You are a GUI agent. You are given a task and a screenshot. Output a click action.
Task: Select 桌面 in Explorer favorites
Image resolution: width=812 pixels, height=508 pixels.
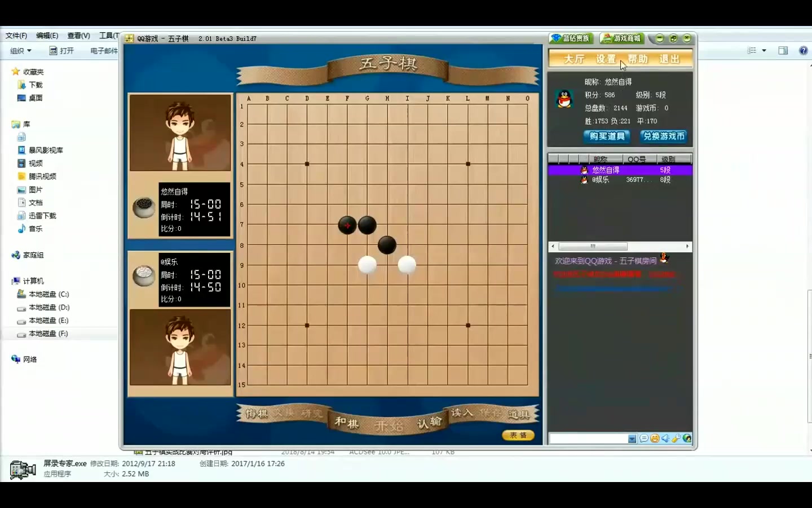coord(30,98)
